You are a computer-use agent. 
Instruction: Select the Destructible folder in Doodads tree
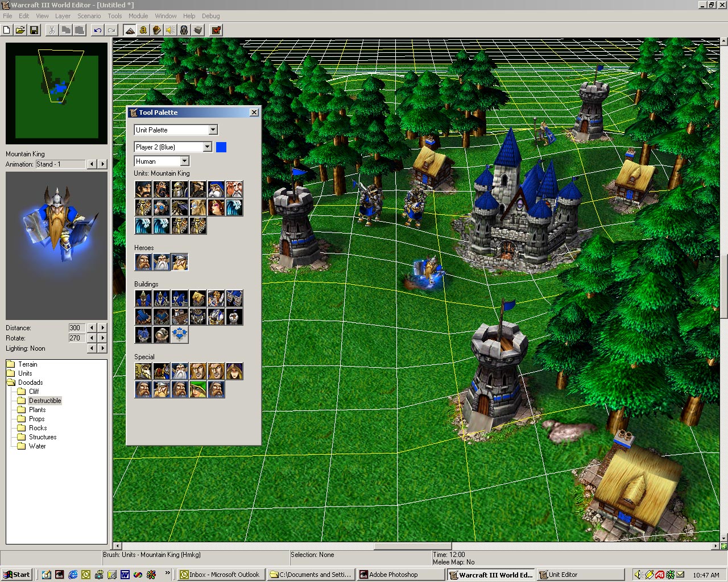[45, 401]
